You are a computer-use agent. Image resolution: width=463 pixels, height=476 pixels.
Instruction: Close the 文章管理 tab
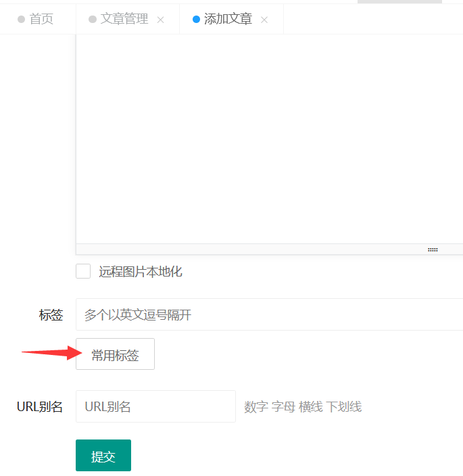(160, 20)
